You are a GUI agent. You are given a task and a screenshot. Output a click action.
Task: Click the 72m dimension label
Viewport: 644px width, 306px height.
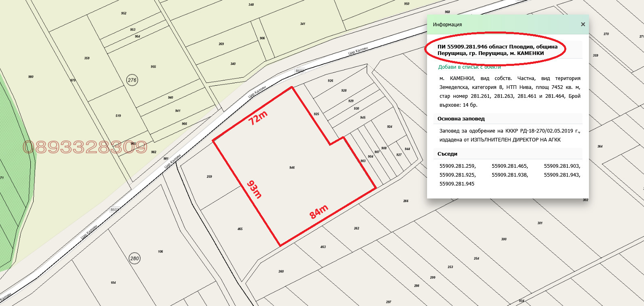click(258, 118)
